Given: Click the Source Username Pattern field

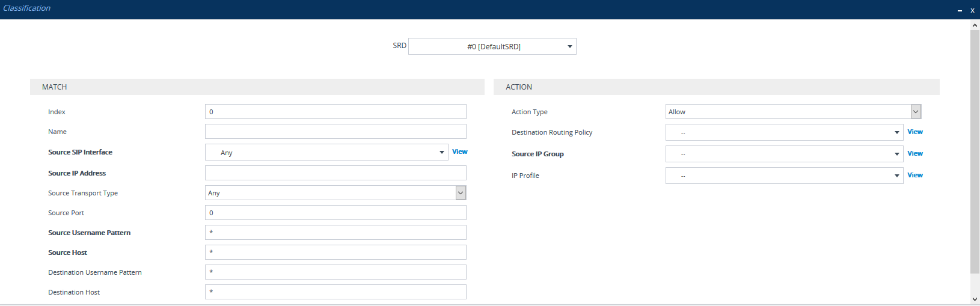Looking at the screenshot, I should coord(335,233).
